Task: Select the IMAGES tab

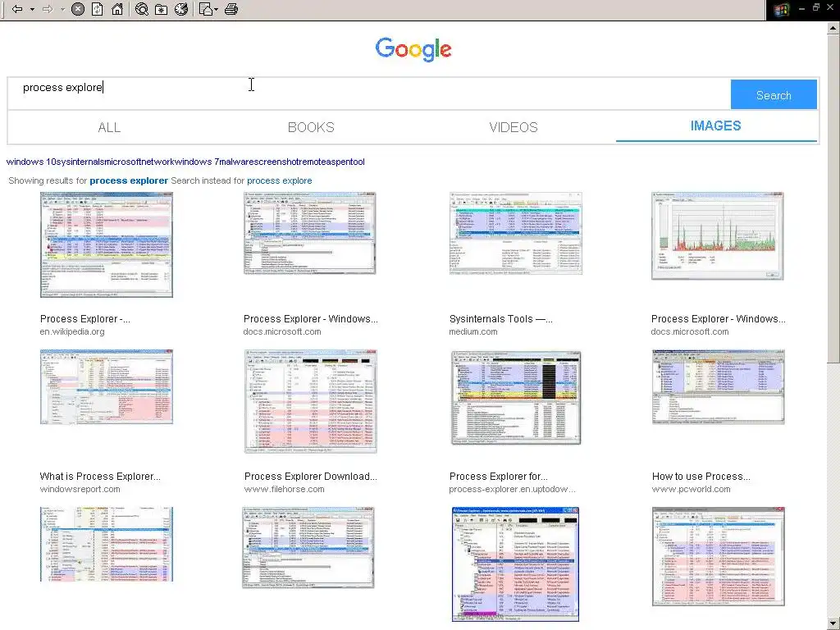Action: [715, 126]
